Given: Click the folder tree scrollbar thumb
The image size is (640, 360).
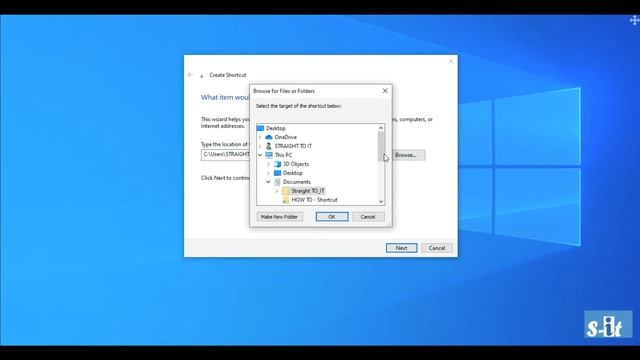Looking at the screenshot, I should click(380, 146).
